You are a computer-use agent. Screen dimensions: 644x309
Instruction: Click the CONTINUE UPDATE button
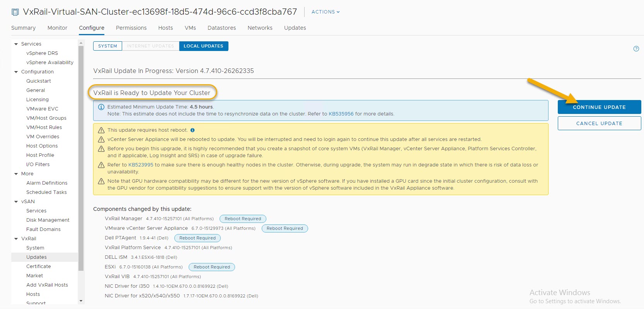pyautogui.click(x=599, y=107)
